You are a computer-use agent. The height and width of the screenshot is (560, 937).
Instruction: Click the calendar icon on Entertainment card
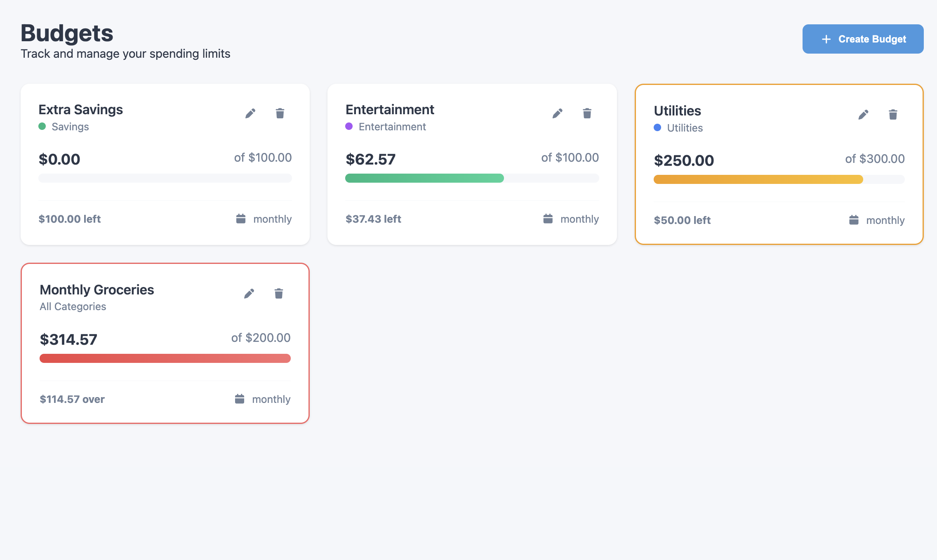pos(548,219)
